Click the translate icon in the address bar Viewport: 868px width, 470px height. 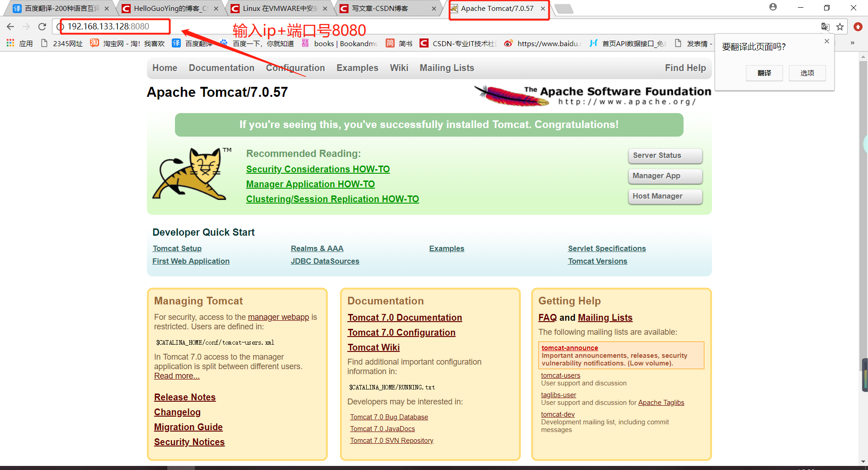tap(825, 27)
